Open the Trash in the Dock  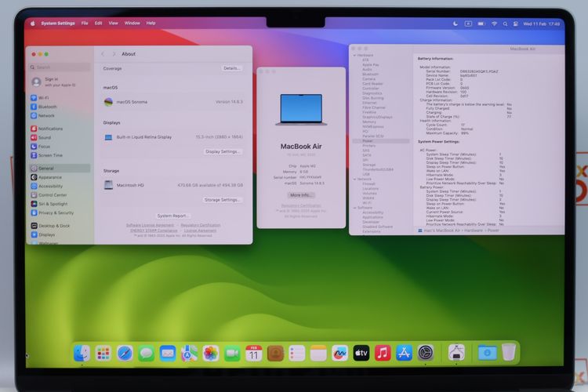tap(509, 352)
